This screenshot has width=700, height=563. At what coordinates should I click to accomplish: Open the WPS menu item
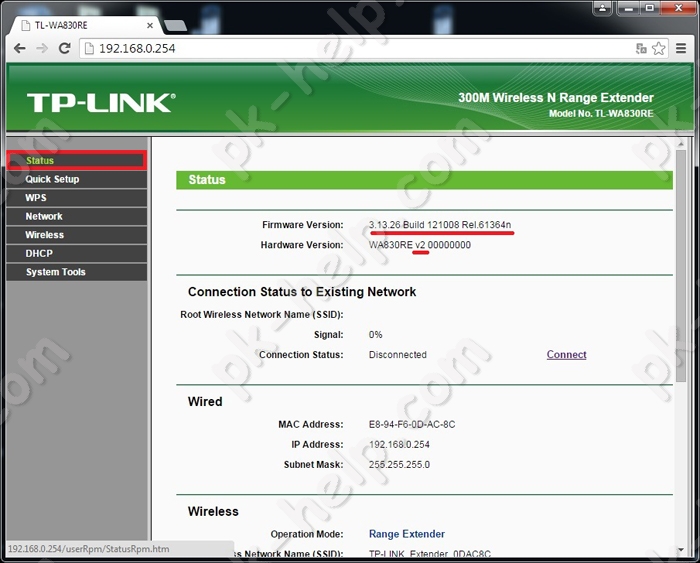77,198
